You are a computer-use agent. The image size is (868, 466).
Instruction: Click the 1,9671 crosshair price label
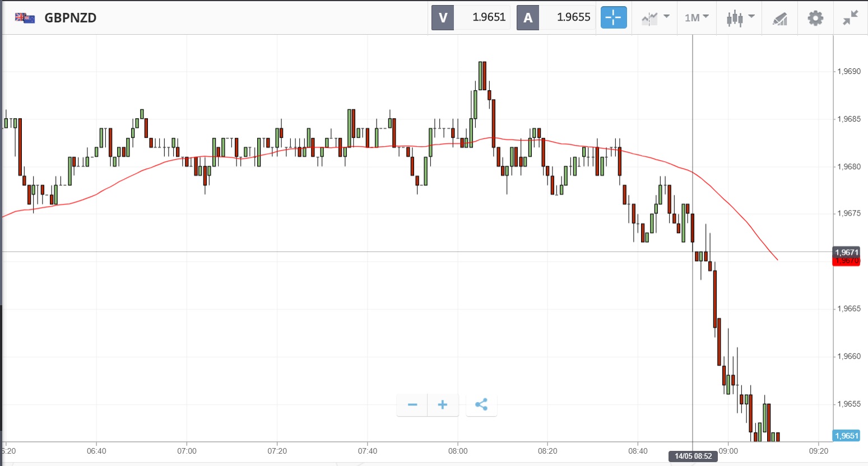tap(846, 252)
